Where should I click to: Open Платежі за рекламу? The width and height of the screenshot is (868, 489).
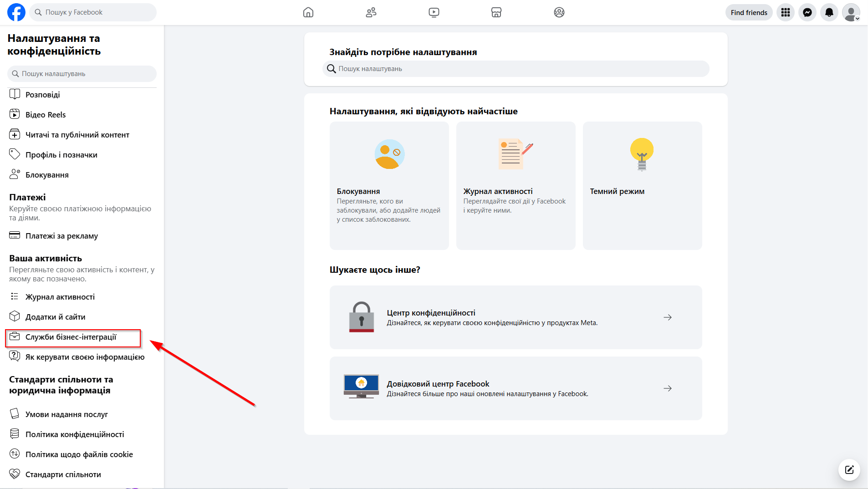click(82, 236)
